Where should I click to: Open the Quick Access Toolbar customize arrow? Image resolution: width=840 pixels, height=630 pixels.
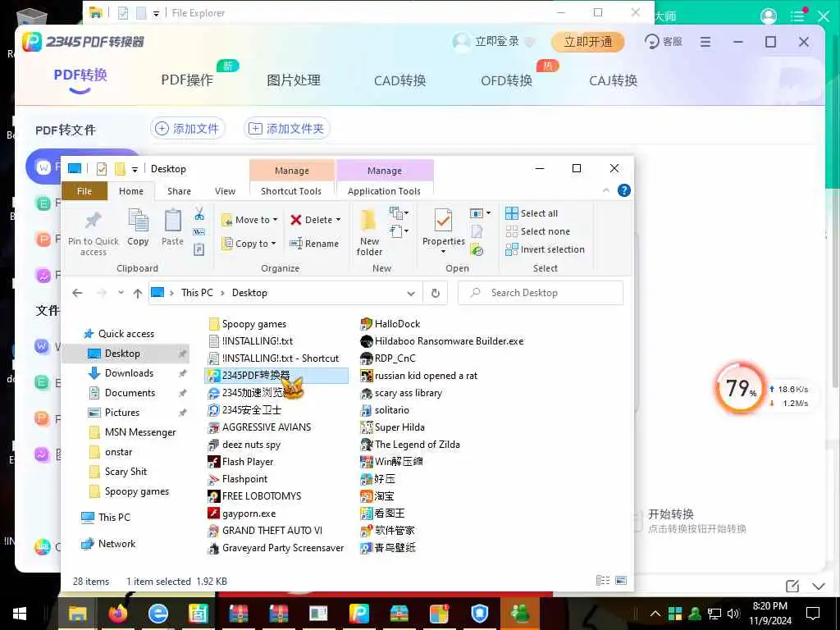point(135,169)
